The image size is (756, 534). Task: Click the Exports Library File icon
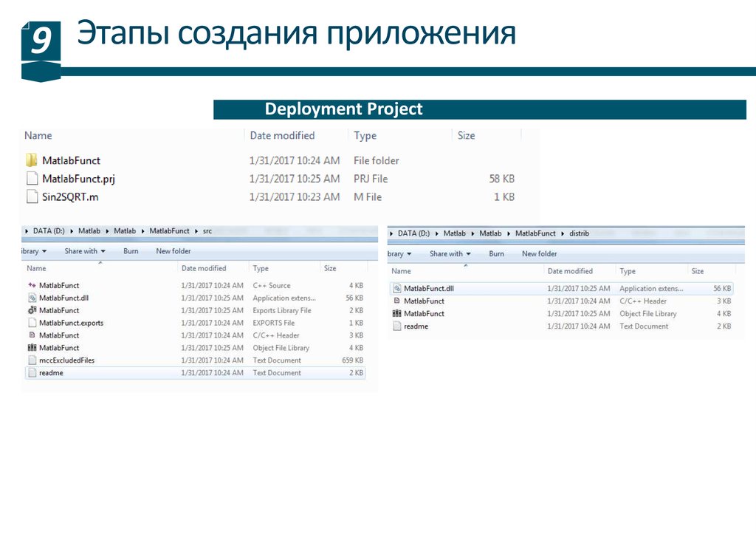(x=31, y=310)
